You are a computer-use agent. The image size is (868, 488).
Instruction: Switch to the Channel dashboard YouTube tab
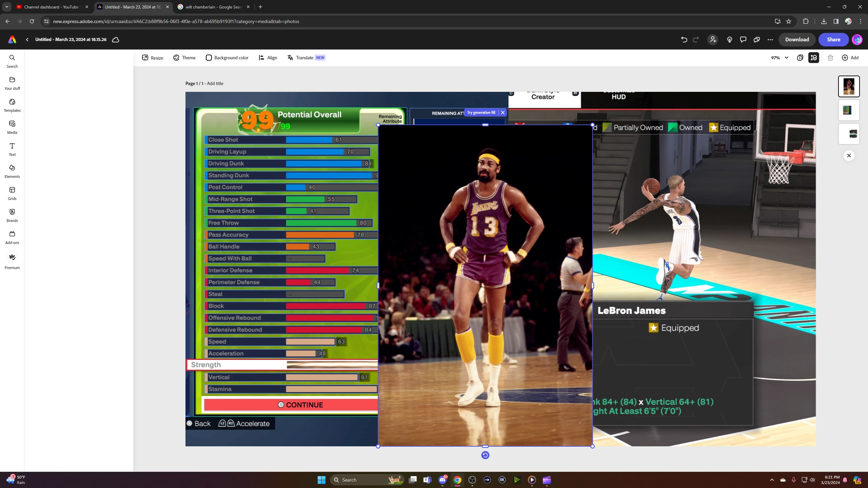point(52,7)
